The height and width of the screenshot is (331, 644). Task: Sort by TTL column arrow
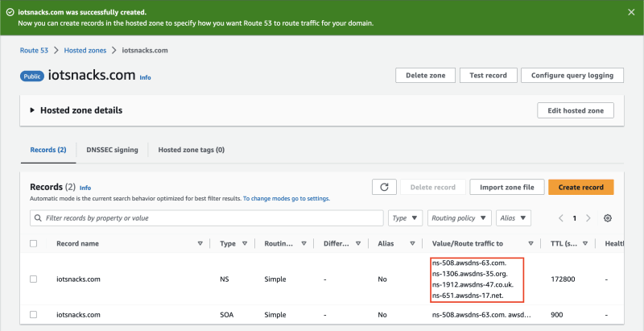pos(585,243)
